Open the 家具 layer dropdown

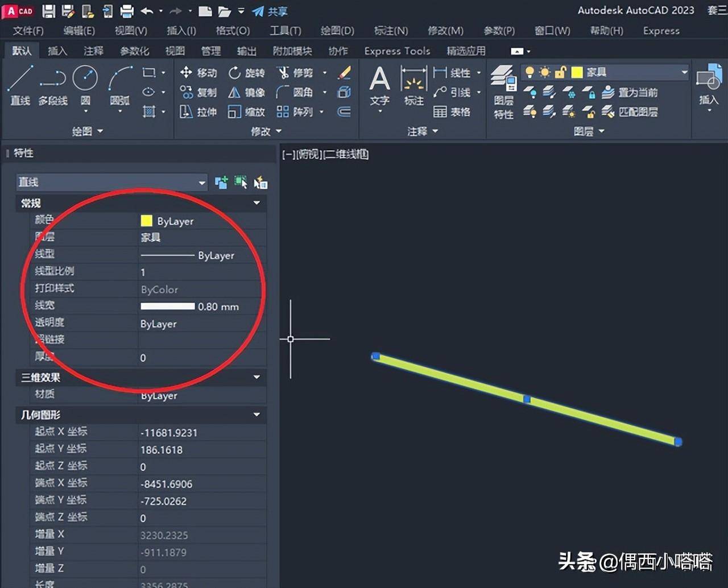pos(684,72)
